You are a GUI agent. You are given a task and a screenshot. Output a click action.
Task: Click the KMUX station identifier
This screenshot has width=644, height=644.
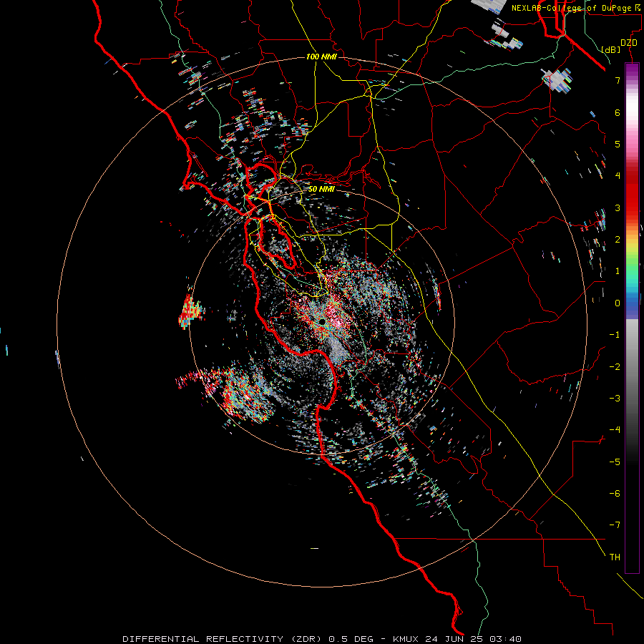click(x=406, y=639)
